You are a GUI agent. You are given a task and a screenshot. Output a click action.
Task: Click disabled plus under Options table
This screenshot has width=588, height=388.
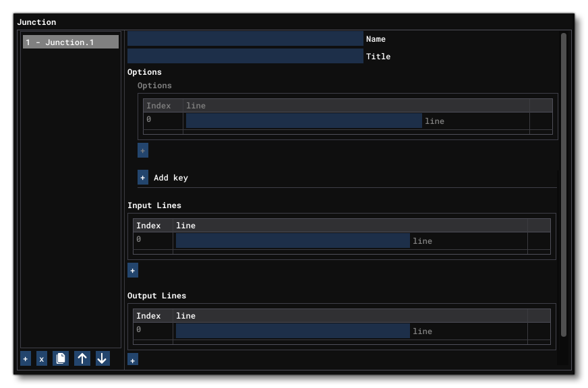pos(143,150)
